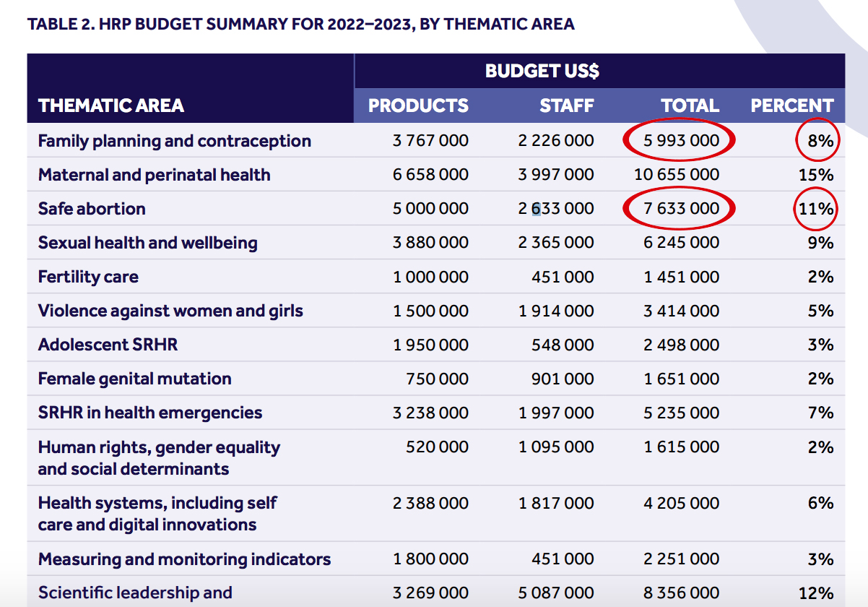Click total value 1 615 000
868x607 pixels.
(682, 447)
